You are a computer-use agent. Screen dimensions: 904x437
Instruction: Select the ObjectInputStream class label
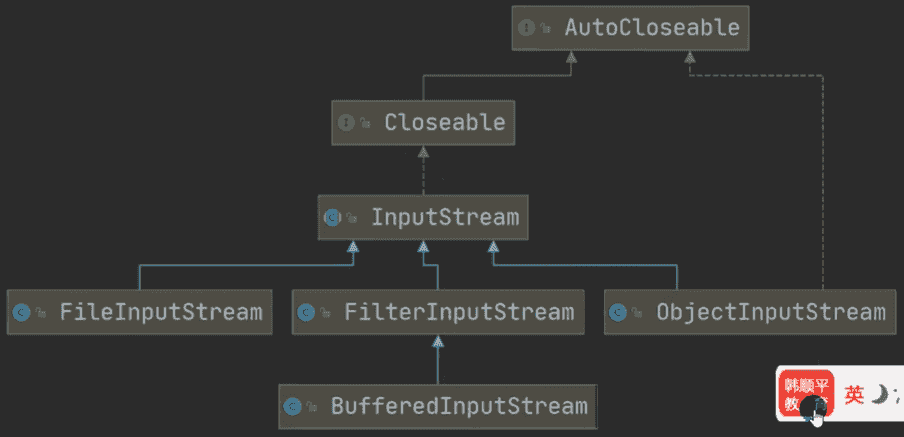770,312
